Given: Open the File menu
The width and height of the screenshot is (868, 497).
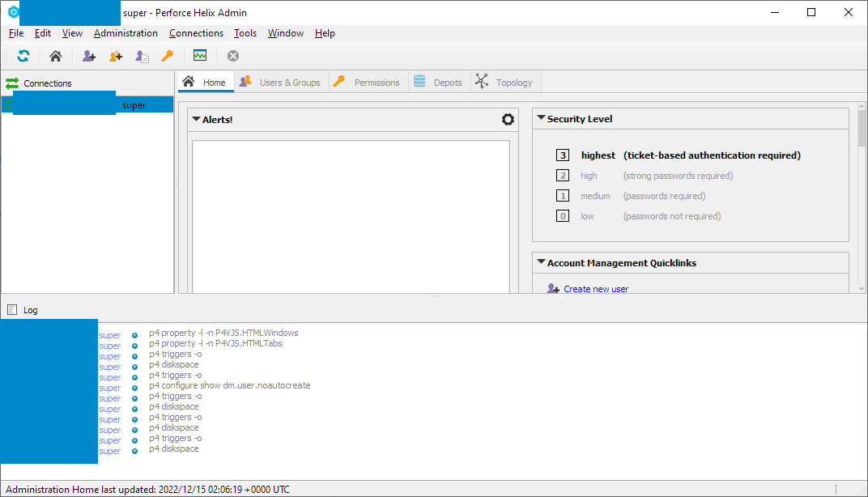Looking at the screenshot, I should pyautogui.click(x=16, y=33).
